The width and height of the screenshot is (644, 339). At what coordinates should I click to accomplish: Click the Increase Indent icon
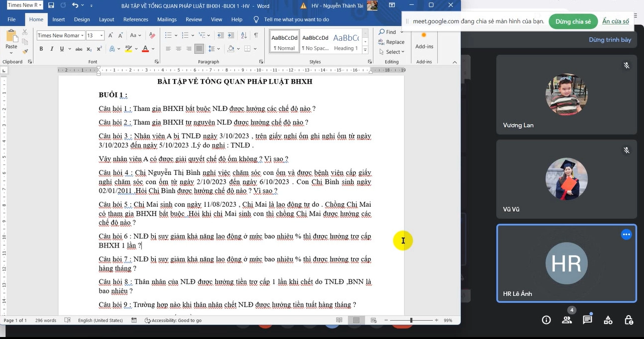click(232, 35)
